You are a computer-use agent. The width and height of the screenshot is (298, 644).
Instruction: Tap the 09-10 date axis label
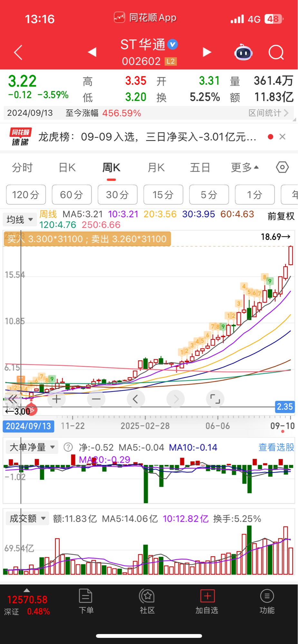coord(283,426)
